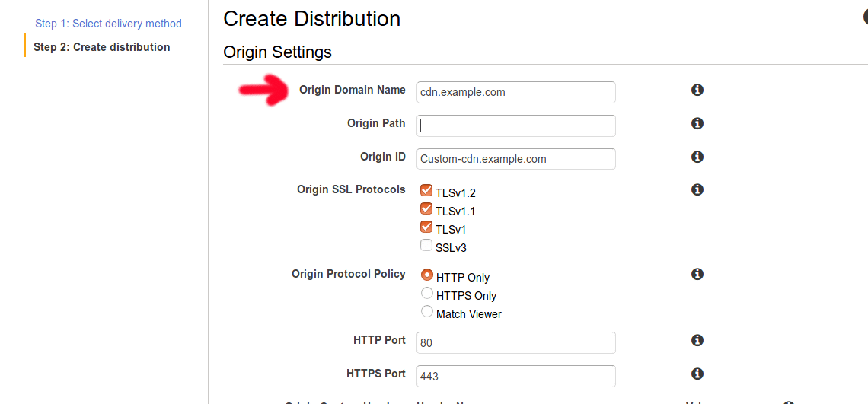This screenshot has width=868, height=404.
Task: Click info icon beside Origin ID
Action: tap(697, 157)
